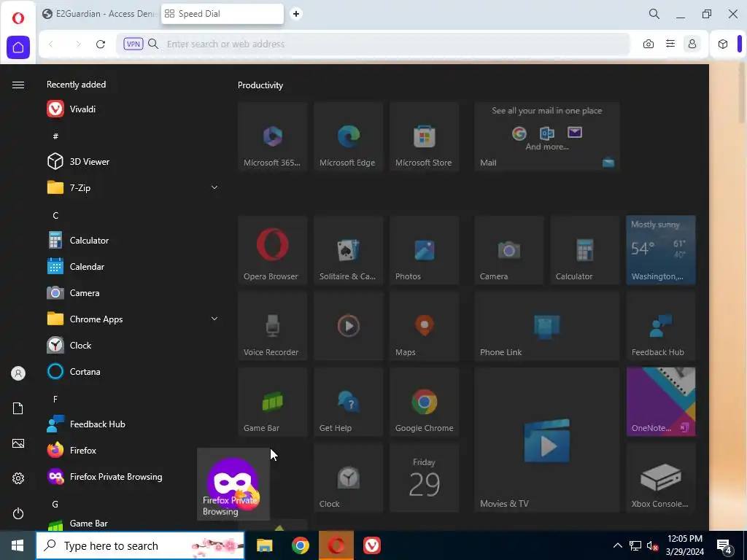Viewport: 747px width, 560px height.
Task: Open the Movies & TV tile
Action: (x=547, y=440)
